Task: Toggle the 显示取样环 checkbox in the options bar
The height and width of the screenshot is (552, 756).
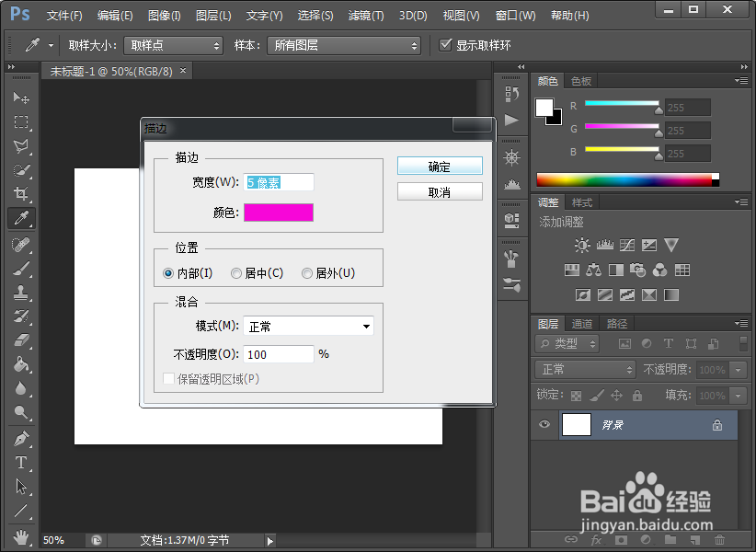Action: click(446, 44)
